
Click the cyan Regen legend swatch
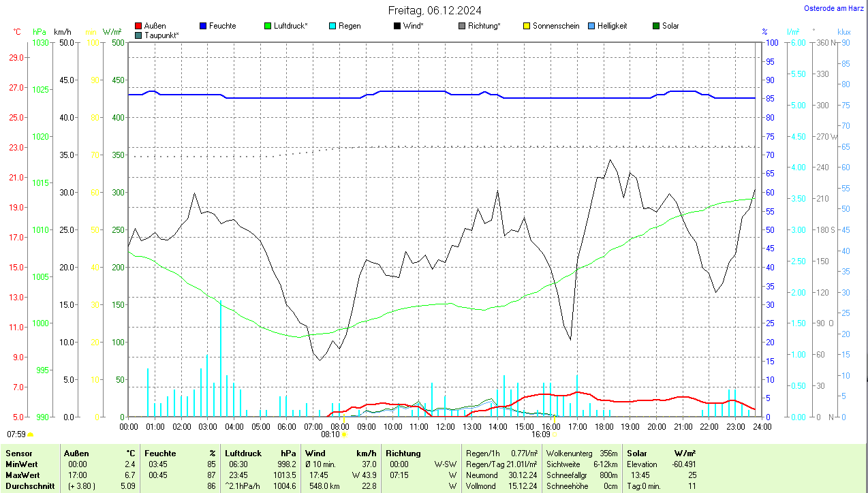[x=332, y=26]
